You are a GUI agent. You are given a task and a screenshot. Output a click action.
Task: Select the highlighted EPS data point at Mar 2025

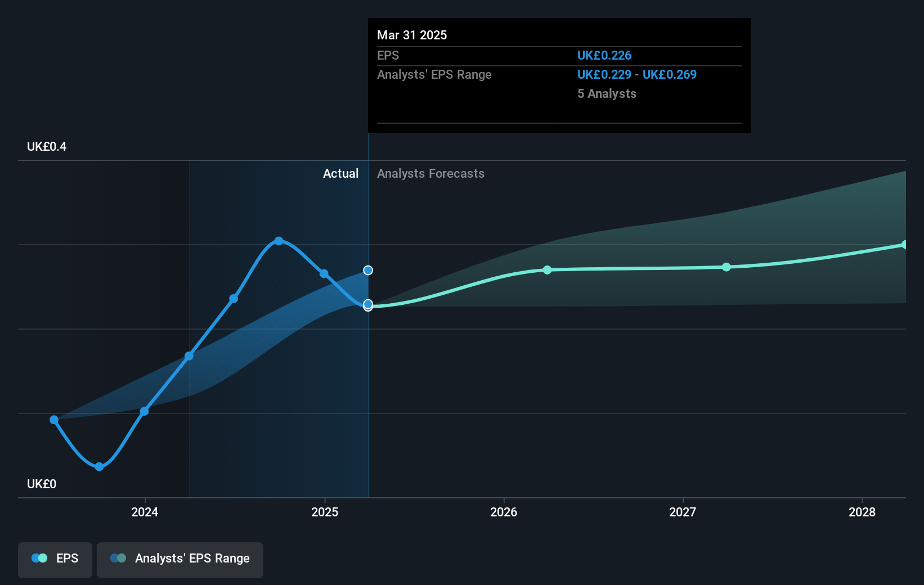[368, 305]
